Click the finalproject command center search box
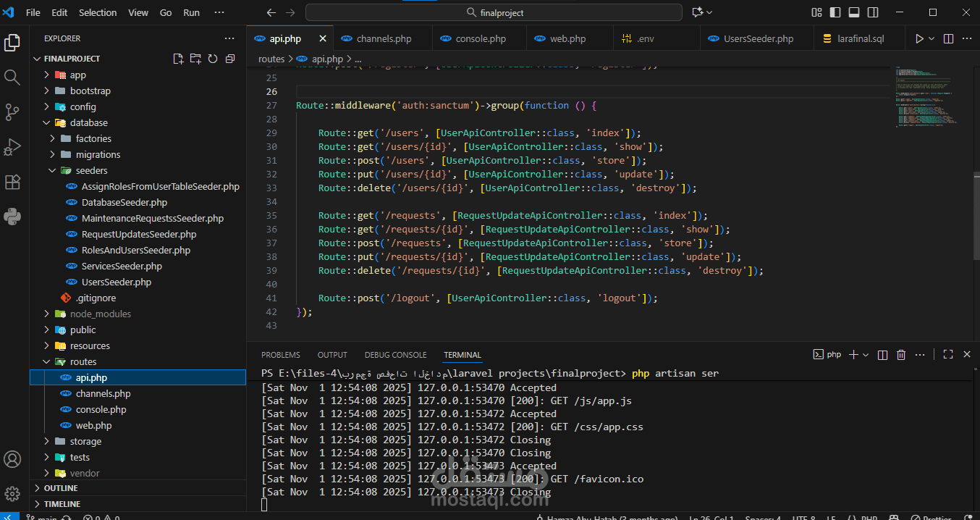 point(494,12)
